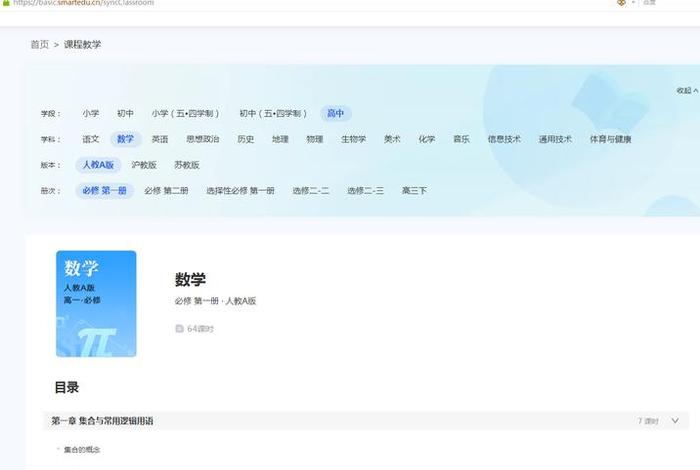Click the 课程教学 breadcrumb text
Screen dimensions: 700x470
[x=82, y=45]
